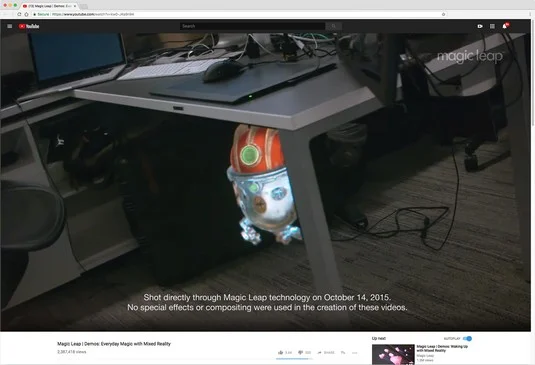Focus the YouTube search field
This screenshot has height=365, width=535.
click(252, 26)
